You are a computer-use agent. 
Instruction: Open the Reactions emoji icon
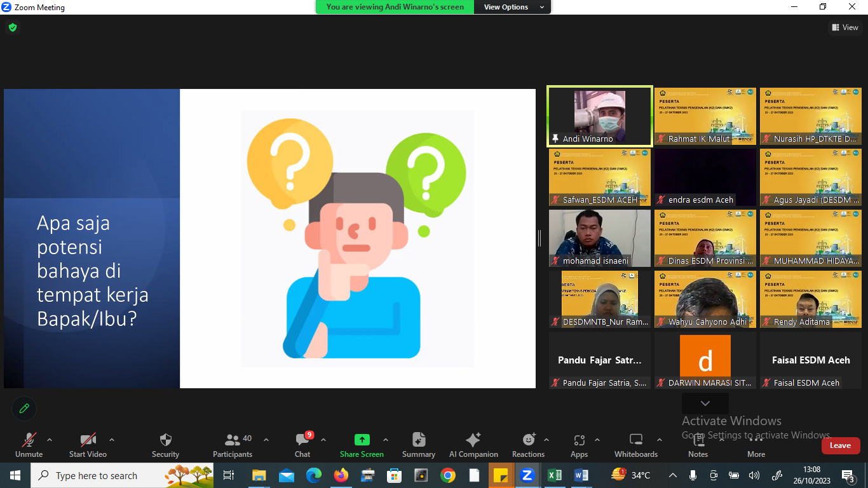pyautogui.click(x=528, y=440)
